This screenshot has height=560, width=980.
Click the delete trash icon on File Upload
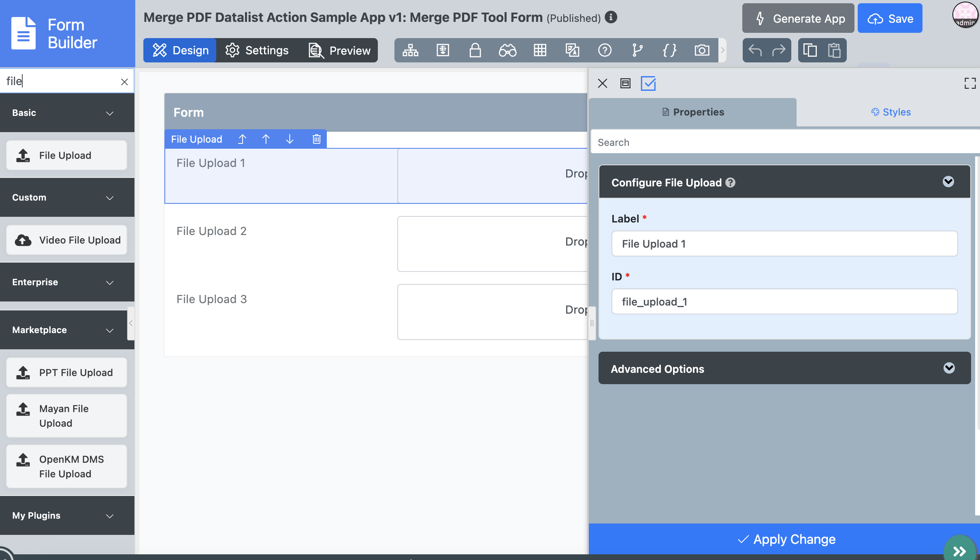click(x=316, y=139)
